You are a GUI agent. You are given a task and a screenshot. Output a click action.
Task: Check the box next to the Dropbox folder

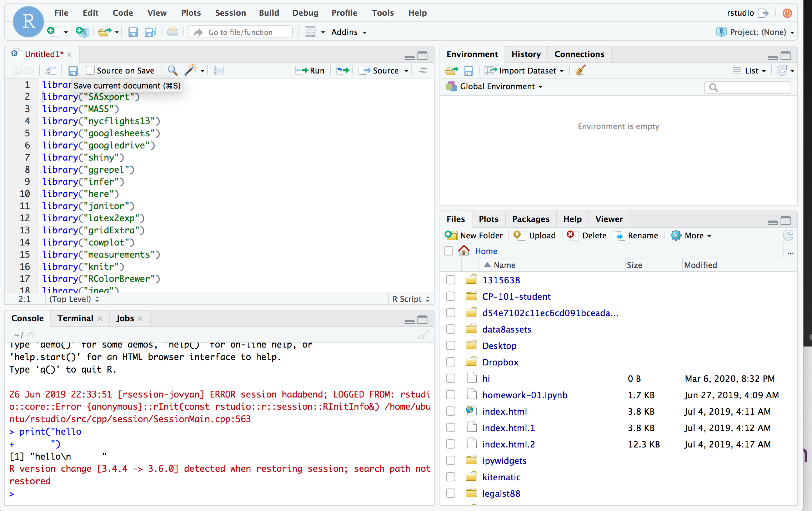tap(450, 361)
